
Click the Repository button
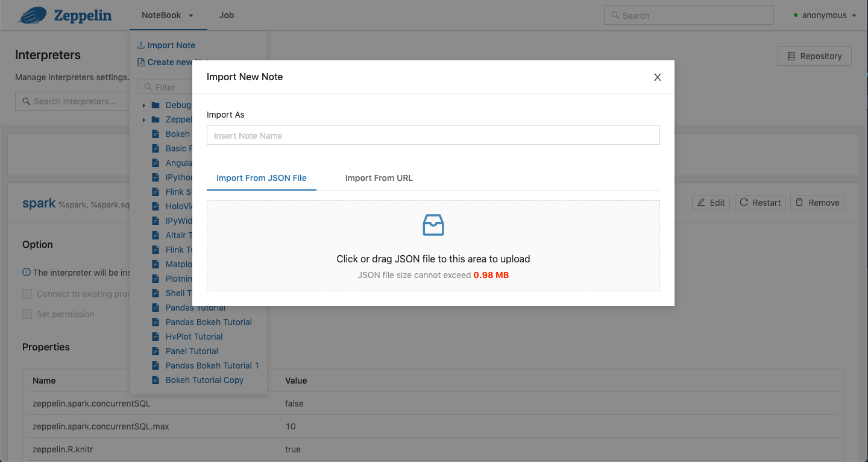(814, 56)
